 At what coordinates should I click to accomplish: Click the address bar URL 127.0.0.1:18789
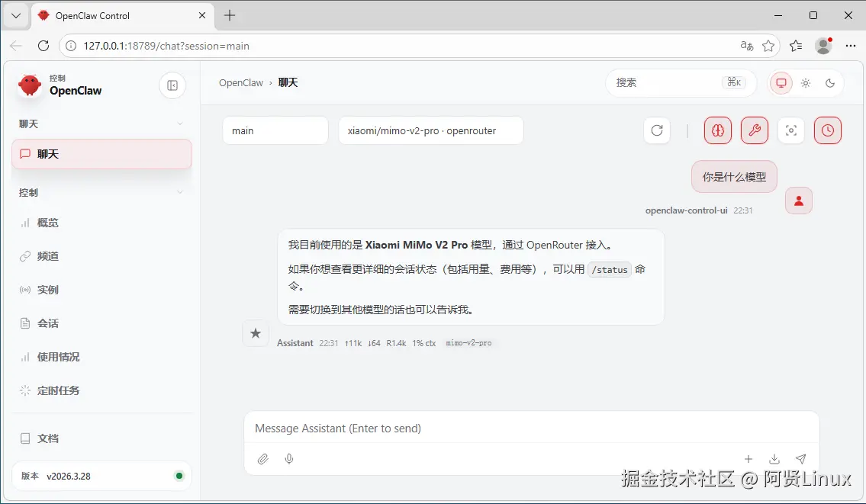(166, 46)
